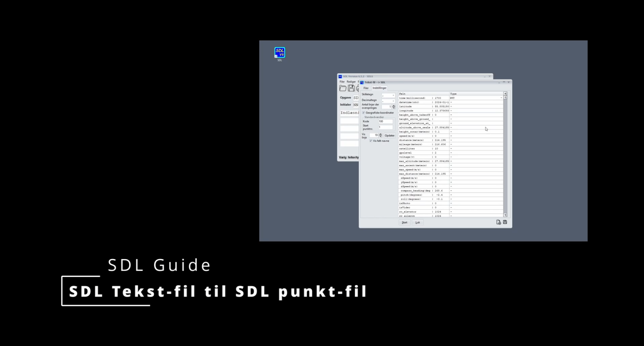This screenshot has width=644, height=346.
Task: Click scroll-up arrow of field table scrollbar
Action: [x=505, y=94]
